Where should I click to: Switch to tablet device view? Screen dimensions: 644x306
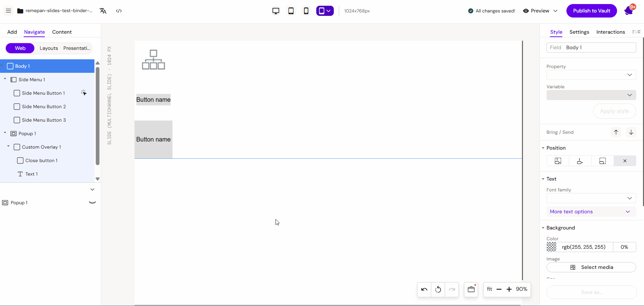(x=291, y=11)
